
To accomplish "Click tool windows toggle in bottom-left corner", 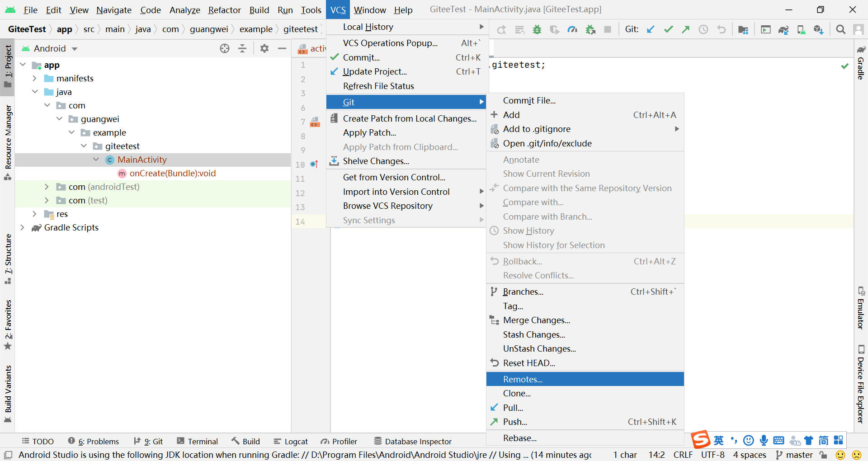I will pyautogui.click(x=8, y=455).
